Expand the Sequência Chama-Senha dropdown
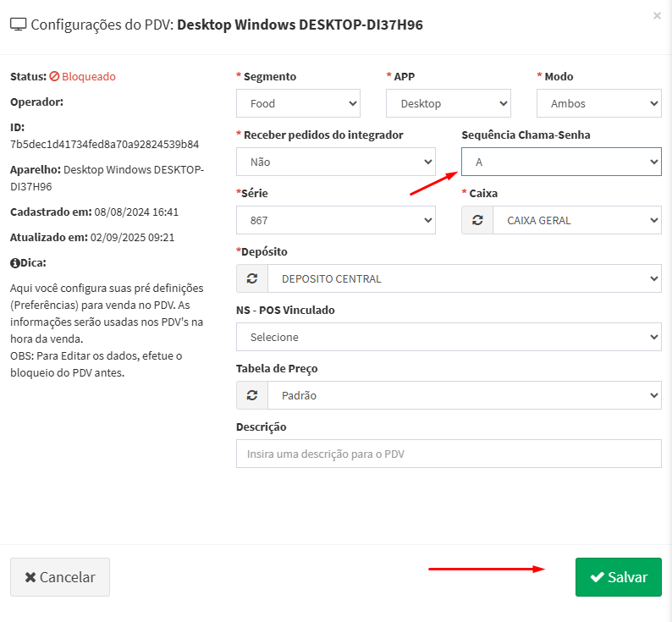672x622 pixels. coord(561,162)
